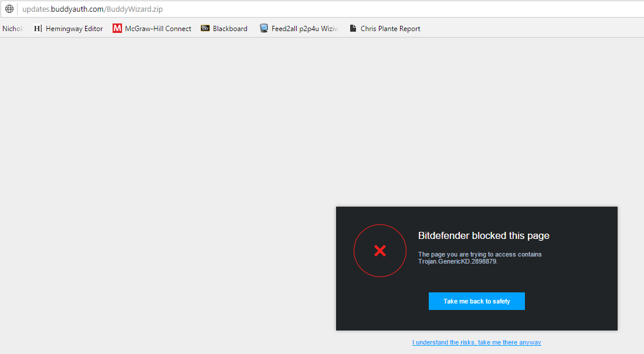Click the red X blocked icon
This screenshot has height=354, width=644.
click(x=380, y=251)
